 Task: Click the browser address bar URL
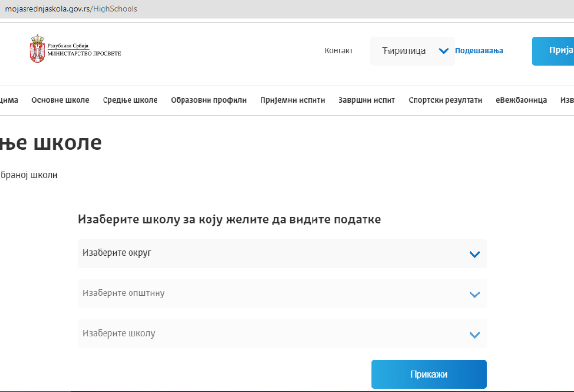point(71,8)
